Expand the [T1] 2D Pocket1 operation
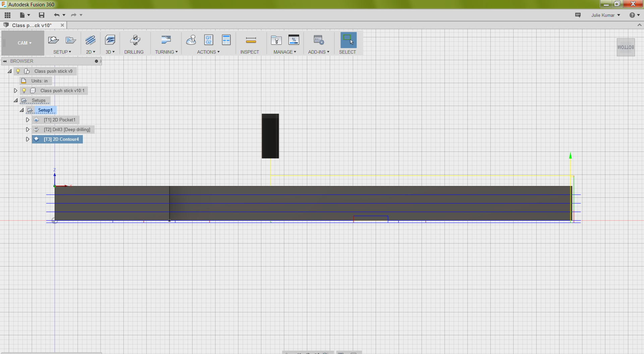The height and width of the screenshot is (354, 644). [28, 120]
